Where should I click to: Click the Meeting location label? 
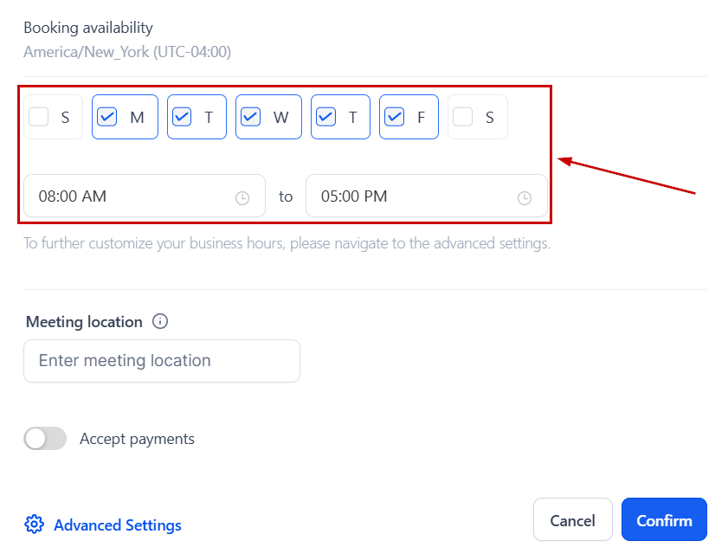[x=84, y=322]
